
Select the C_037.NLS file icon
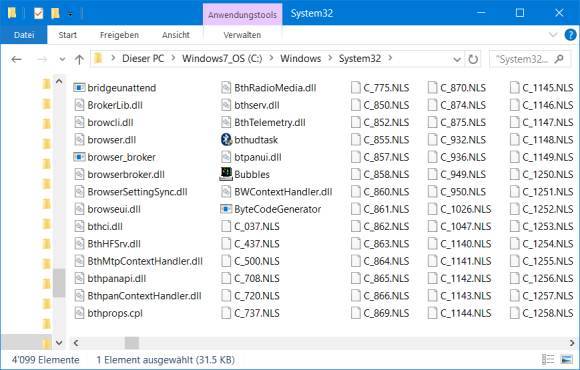point(226,226)
